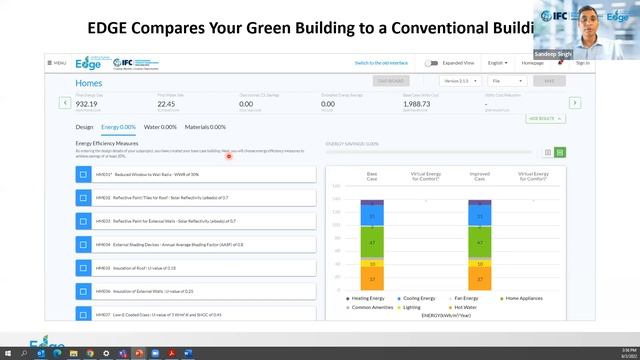The image size is (640, 360).
Task: Show next results with right arrow
Action: tap(575, 103)
